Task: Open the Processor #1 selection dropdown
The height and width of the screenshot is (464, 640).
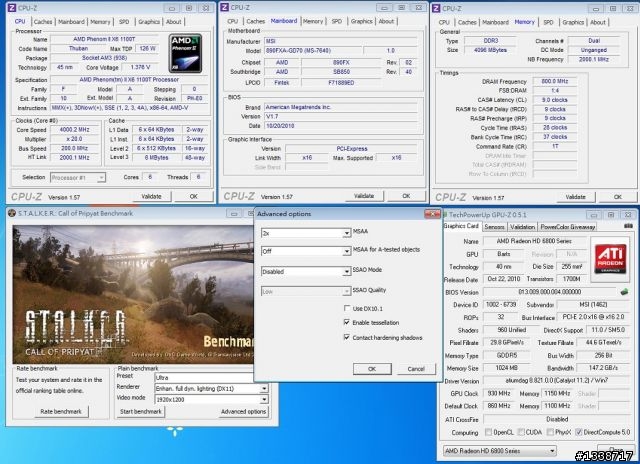Action: 78,178
